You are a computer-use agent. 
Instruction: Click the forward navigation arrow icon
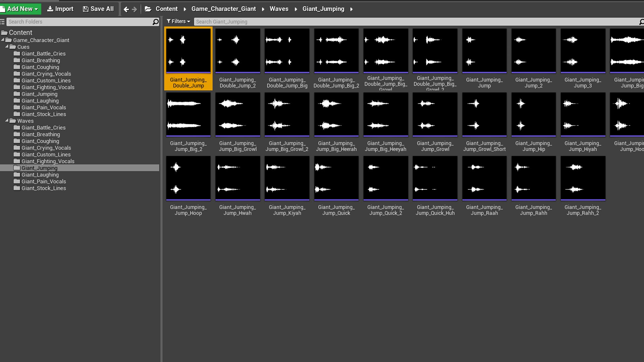[x=135, y=9]
